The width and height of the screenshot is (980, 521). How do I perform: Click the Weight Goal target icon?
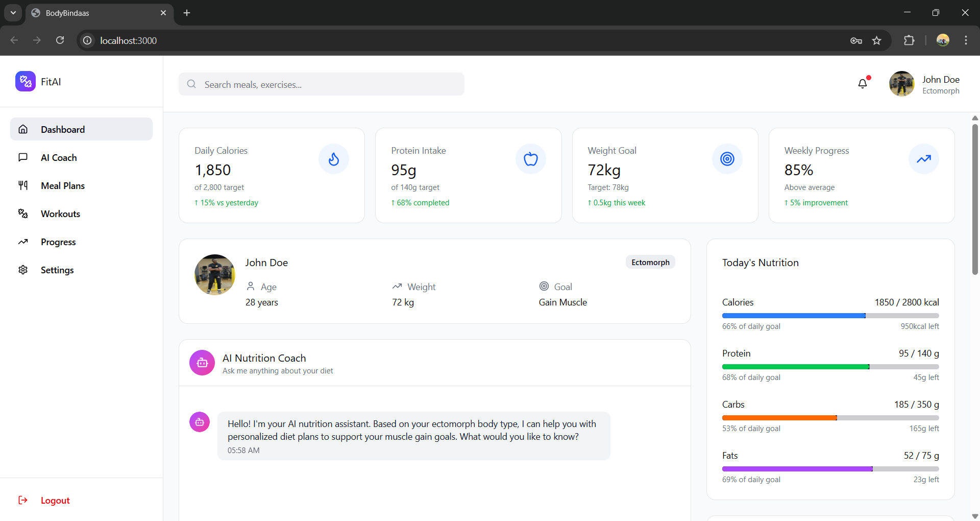727,159
